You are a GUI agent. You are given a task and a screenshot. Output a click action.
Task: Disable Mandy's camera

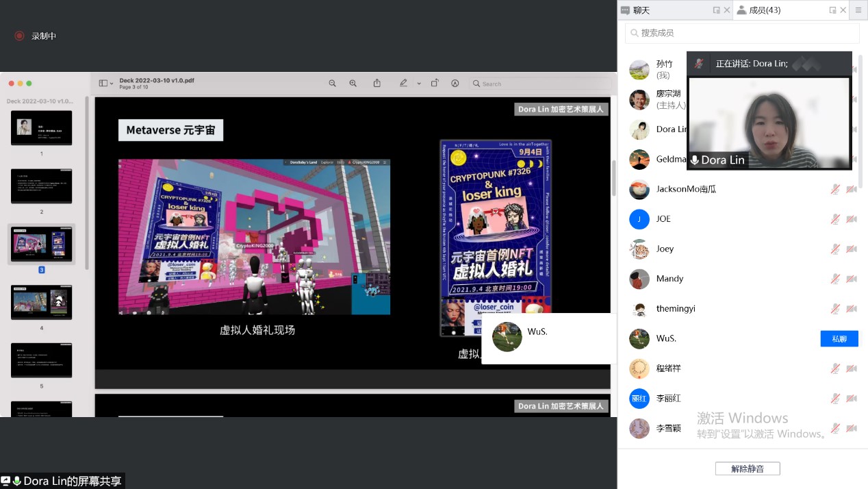point(852,279)
